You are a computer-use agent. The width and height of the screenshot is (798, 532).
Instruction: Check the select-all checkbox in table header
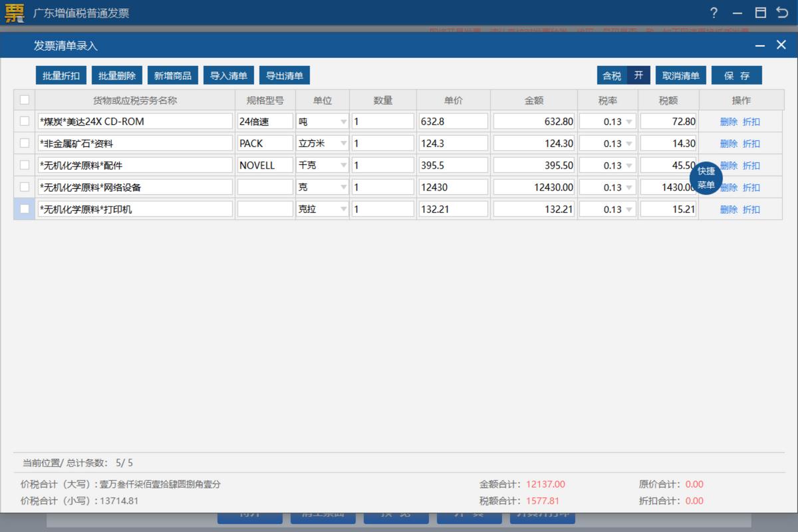25,100
